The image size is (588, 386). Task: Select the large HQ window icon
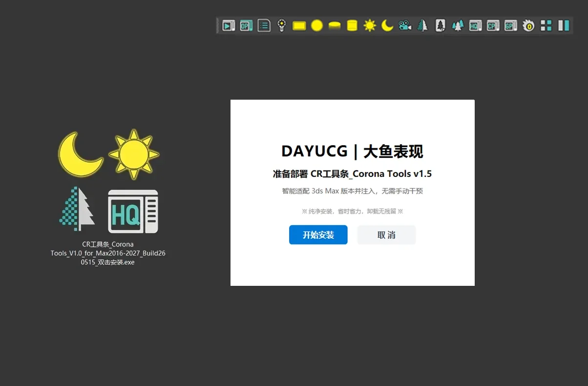pyautogui.click(x=133, y=211)
